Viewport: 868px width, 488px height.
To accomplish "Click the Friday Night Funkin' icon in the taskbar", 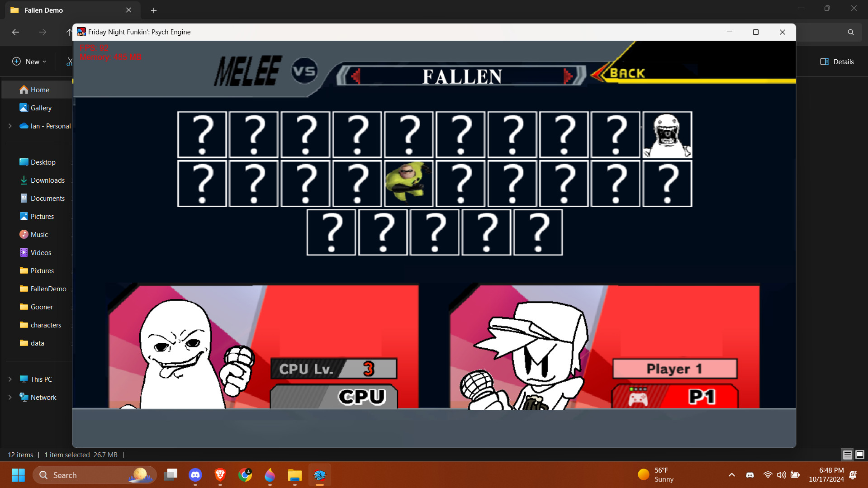I will click(320, 475).
